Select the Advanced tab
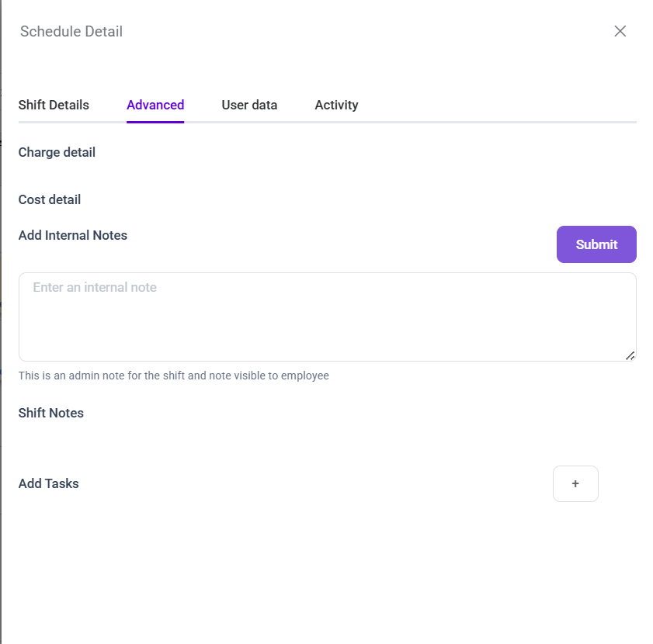 pyautogui.click(x=155, y=105)
